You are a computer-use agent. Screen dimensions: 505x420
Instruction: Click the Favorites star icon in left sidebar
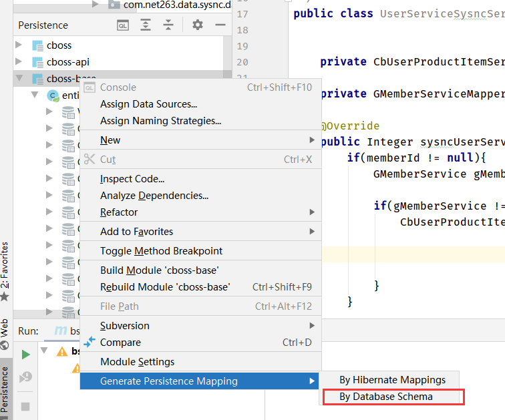click(x=5, y=296)
